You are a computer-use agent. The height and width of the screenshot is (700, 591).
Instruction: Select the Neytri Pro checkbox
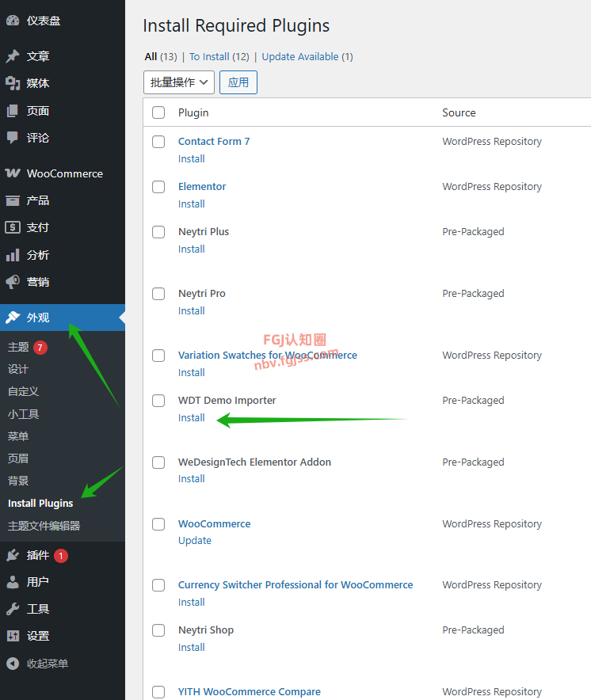[x=158, y=294]
